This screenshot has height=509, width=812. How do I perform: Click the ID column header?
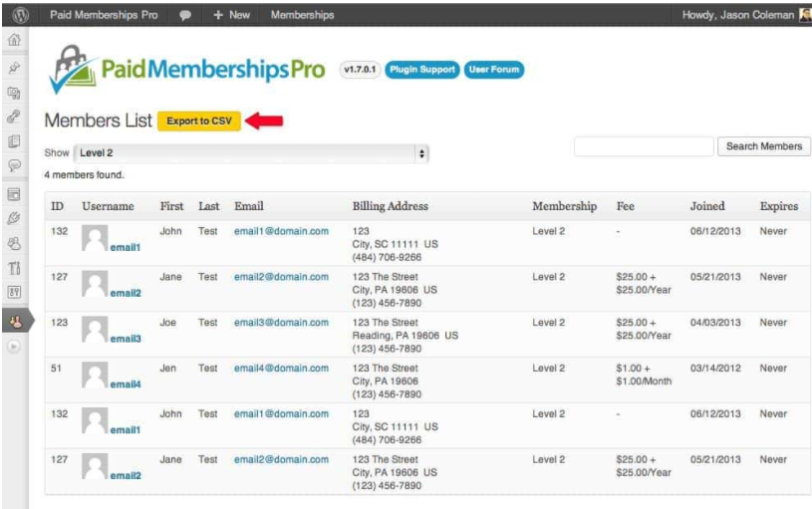pyautogui.click(x=57, y=206)
